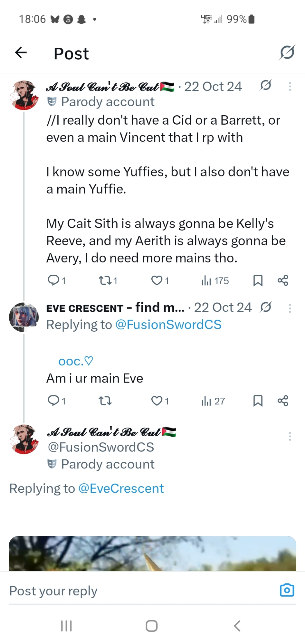Open the @FusionSwordCS mention link
The image size is (305, 644).
pos(168,325)
